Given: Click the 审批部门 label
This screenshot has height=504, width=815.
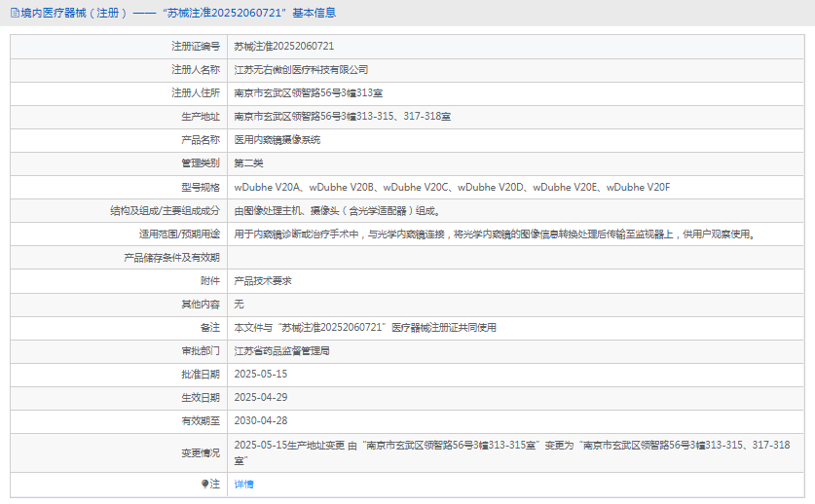Looking at the screenshot, I should point(201,351).
